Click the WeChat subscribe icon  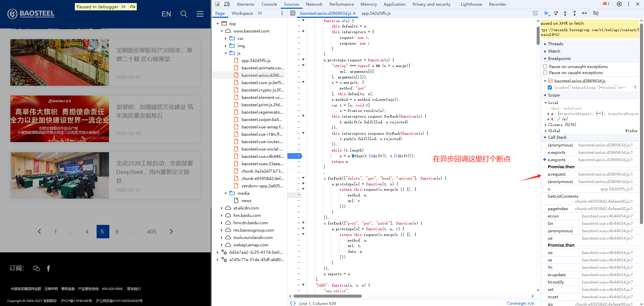click(37, 268)
